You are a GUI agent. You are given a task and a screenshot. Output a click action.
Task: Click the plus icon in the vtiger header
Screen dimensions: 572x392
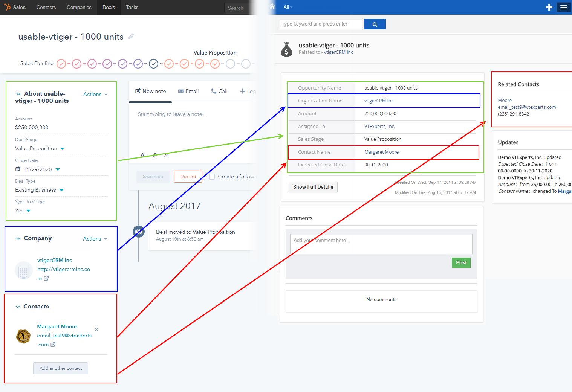point(549,7)
